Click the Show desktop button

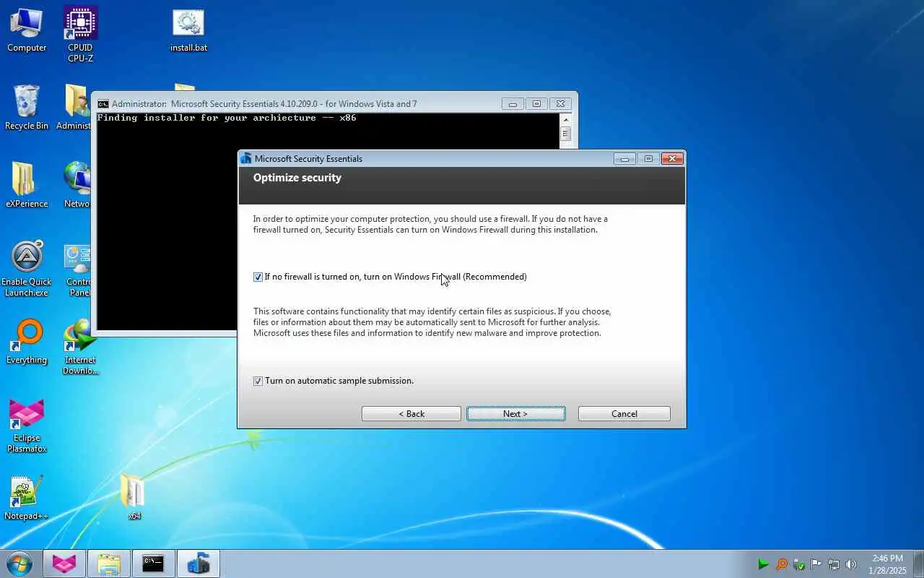[918, 564]
